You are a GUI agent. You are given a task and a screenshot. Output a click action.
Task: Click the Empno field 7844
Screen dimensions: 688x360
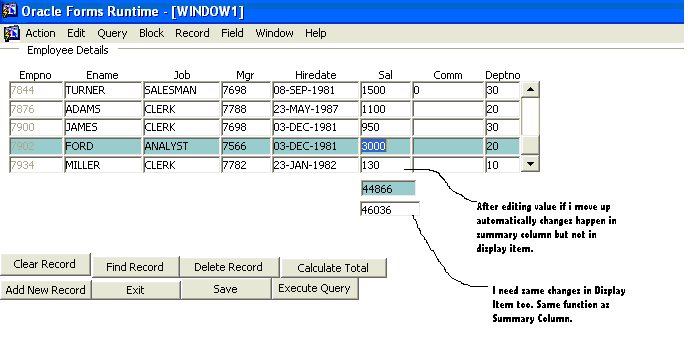pos(36,90)
